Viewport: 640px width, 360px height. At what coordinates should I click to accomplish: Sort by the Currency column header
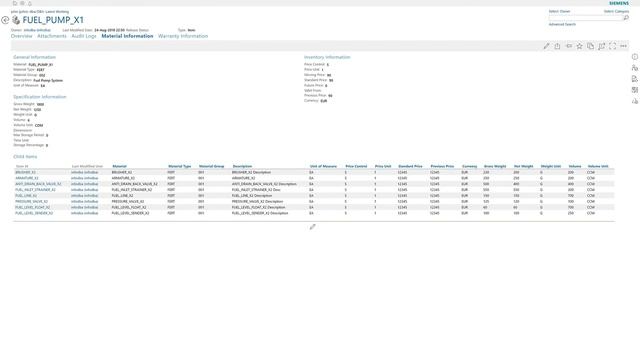click(469, 167)
